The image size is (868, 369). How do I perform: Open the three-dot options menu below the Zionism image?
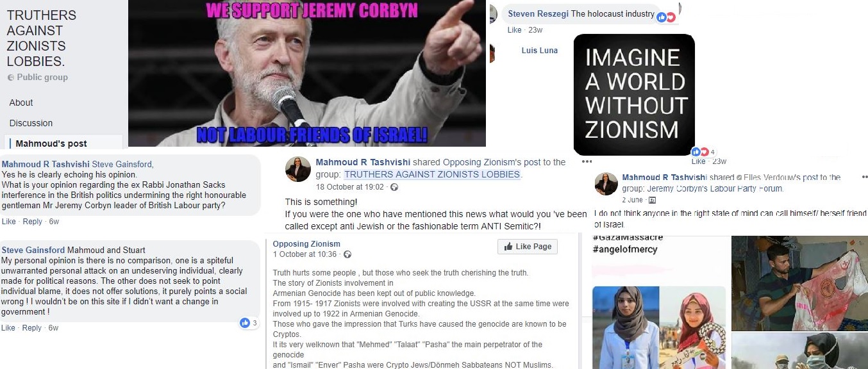587,161
